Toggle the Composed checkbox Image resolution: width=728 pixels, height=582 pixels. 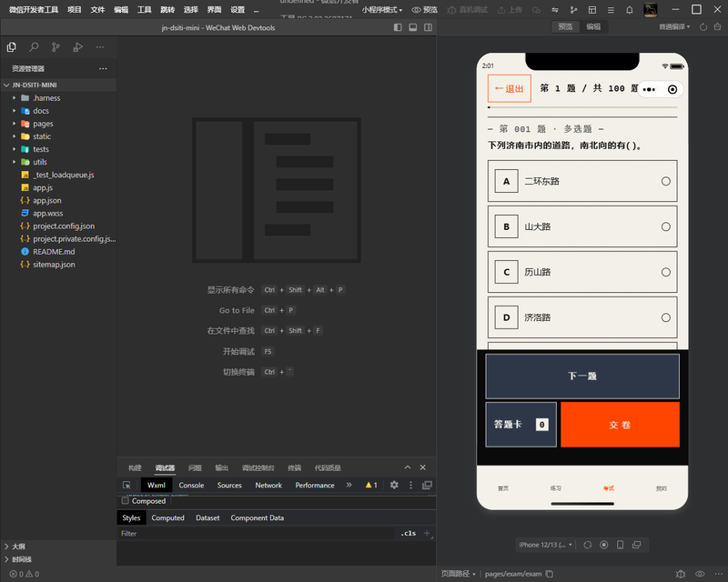point(125,501)
